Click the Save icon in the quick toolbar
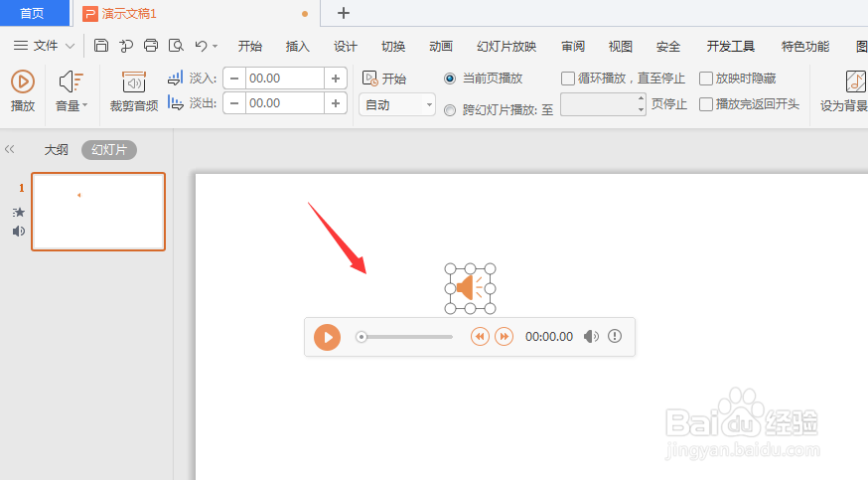Viewport: 868px width, 480px height. point(100,46)
